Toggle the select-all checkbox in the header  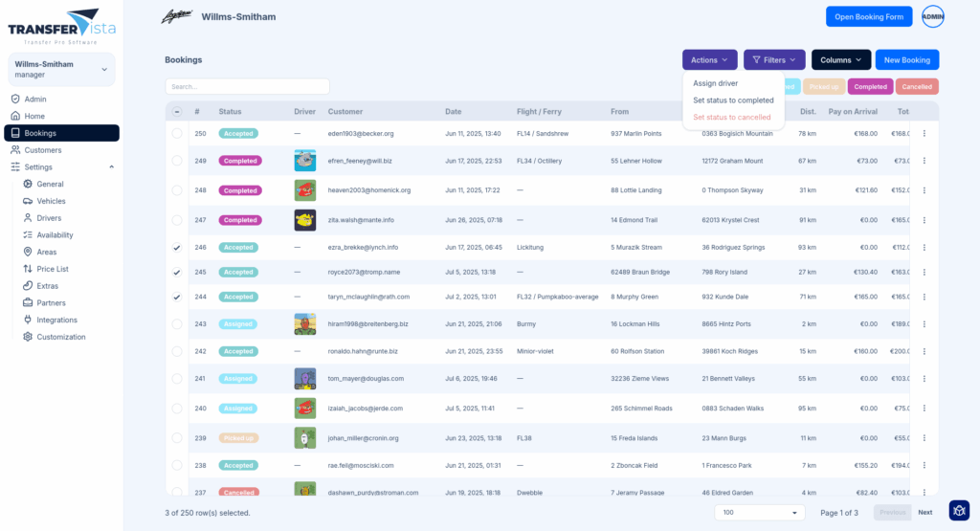tap(177, 112)
